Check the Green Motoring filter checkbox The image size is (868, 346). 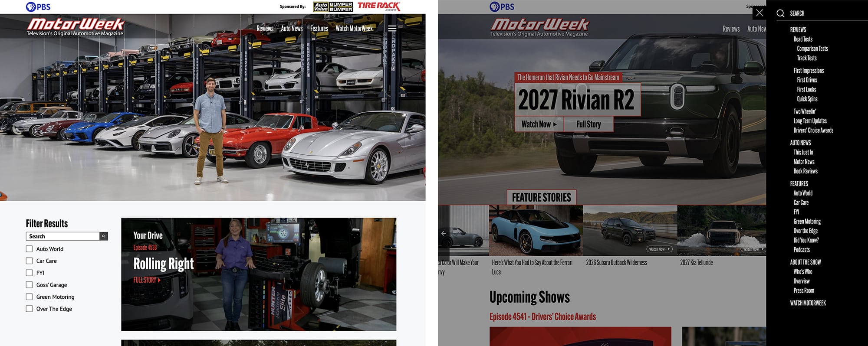pos(29,297)
